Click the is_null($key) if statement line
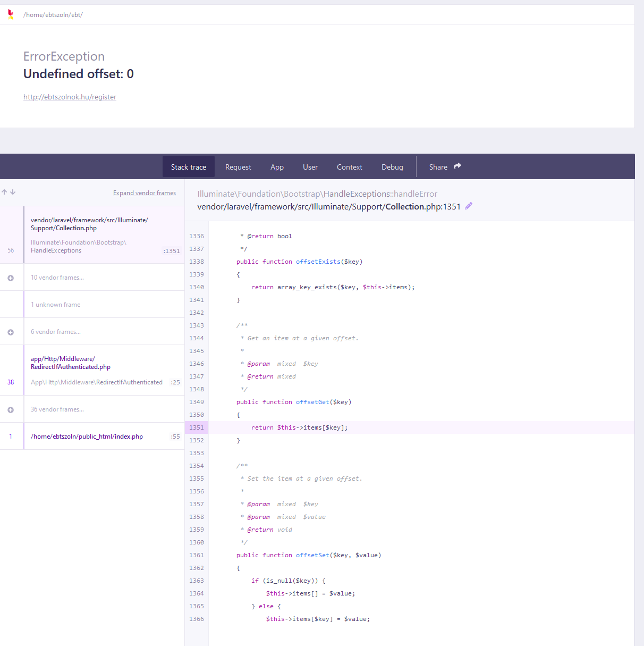644x646 pixels. [x=289, y=581]
